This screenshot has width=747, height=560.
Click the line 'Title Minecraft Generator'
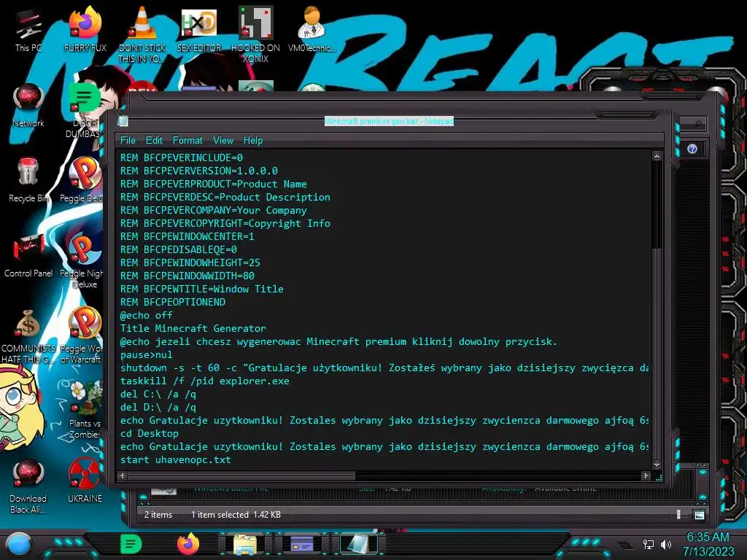tap(193, 328)
